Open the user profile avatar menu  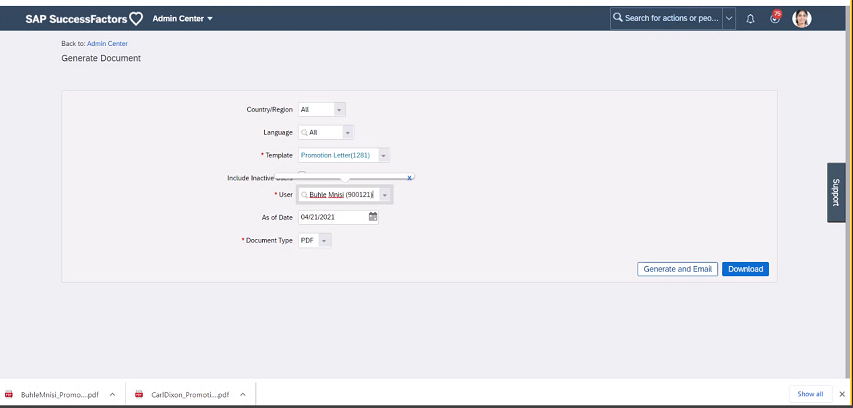802,18
